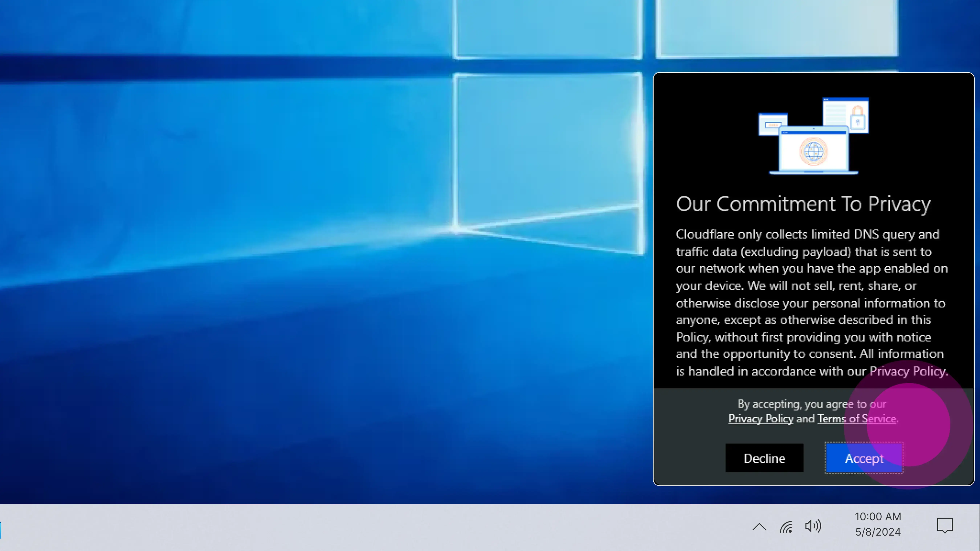Open the underlined Privacy Policy link
980x551 pixels.
pyautogui.click(x=761, y=419)
